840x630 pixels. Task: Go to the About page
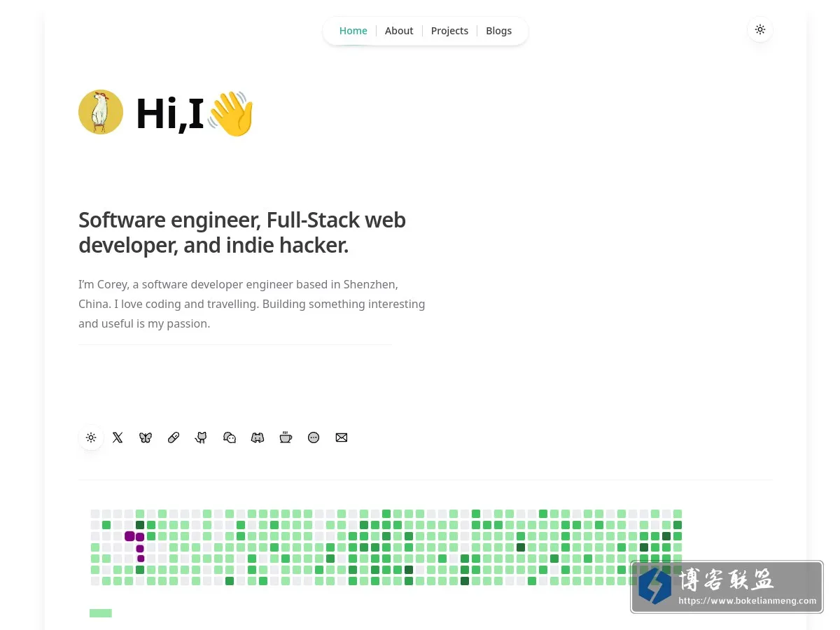pos(399,31)
